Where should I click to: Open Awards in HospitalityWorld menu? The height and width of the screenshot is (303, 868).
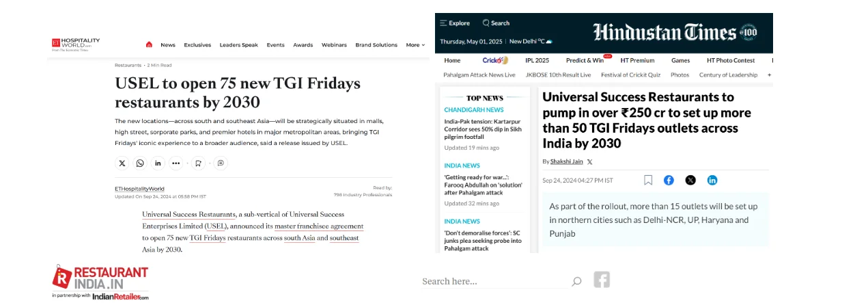(x=303, y=44)
